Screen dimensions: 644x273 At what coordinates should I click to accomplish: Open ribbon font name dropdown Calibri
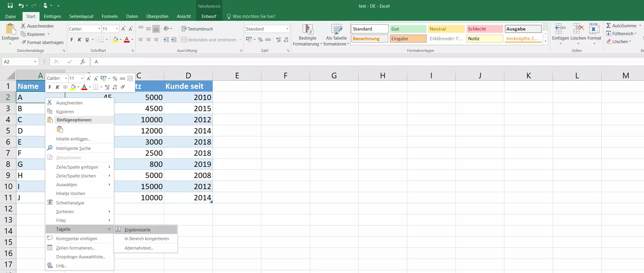tap(99, 29)
